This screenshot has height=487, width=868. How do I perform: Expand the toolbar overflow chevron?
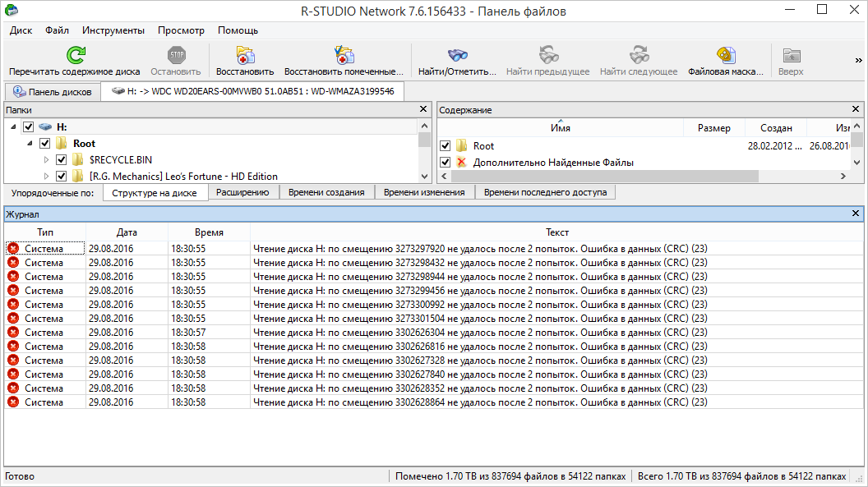(859, 60)
